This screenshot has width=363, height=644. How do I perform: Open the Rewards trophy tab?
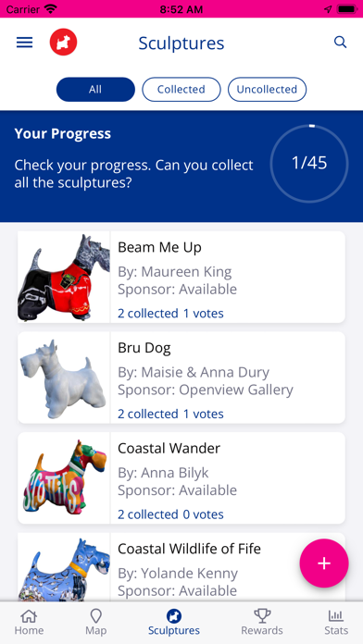coord(262,622)
